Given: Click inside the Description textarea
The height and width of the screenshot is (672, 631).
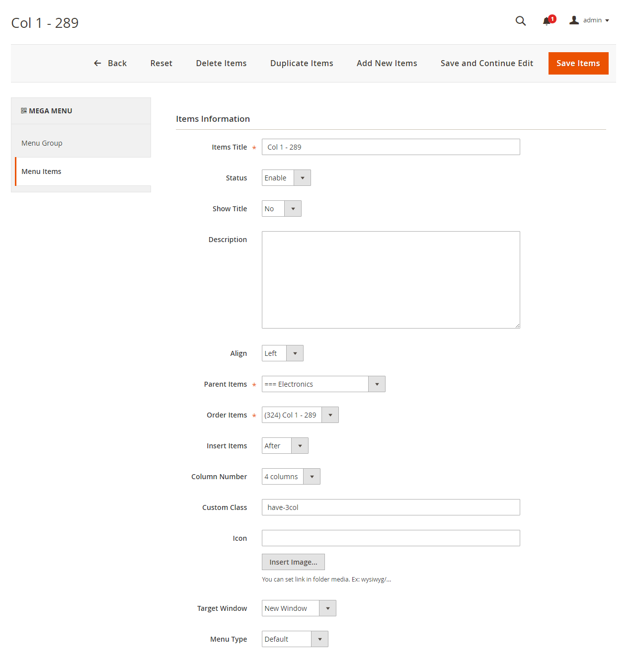Looking at the screenshot, I should tap(391, 280).
